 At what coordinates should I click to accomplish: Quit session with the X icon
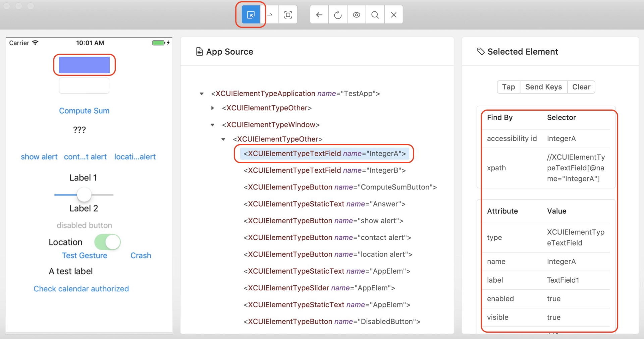click(393, 15)
